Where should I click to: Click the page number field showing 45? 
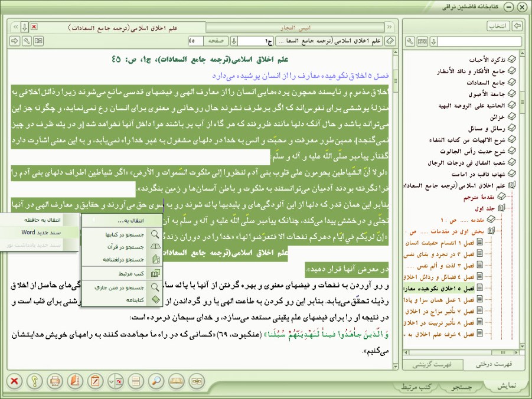pos(195,41)
